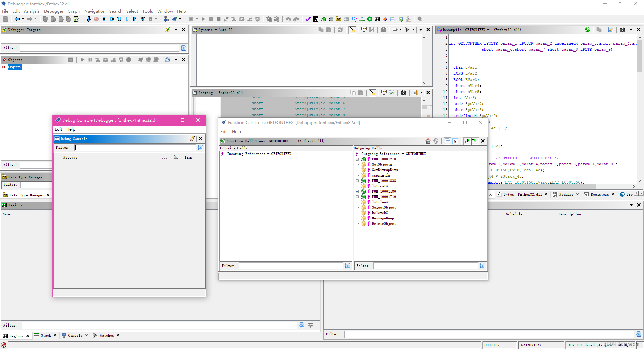
Task: Click the 'L' navigate label icon
Action: coord(127,19)
